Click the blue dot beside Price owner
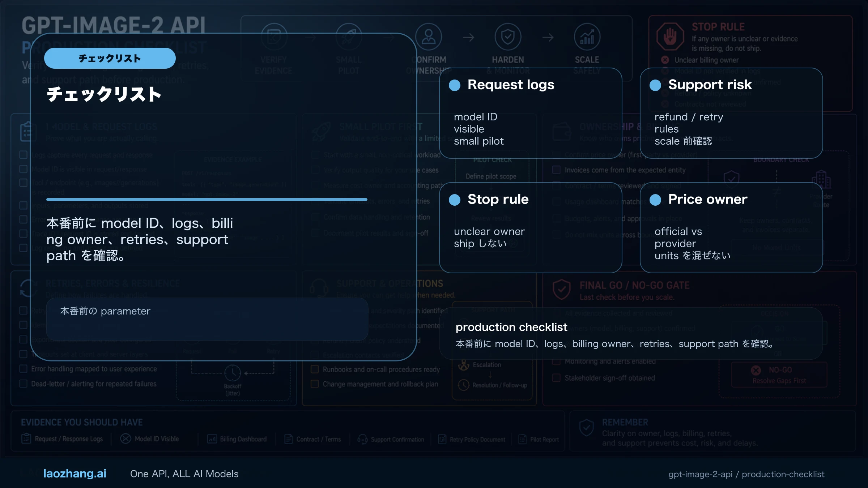 pos(655,200)
